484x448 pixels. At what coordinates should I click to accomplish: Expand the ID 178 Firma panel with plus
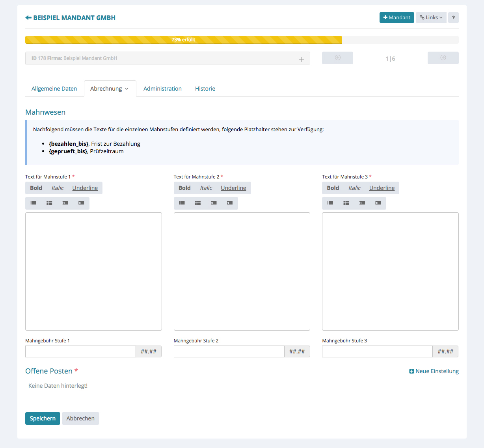tap(301, 59)
